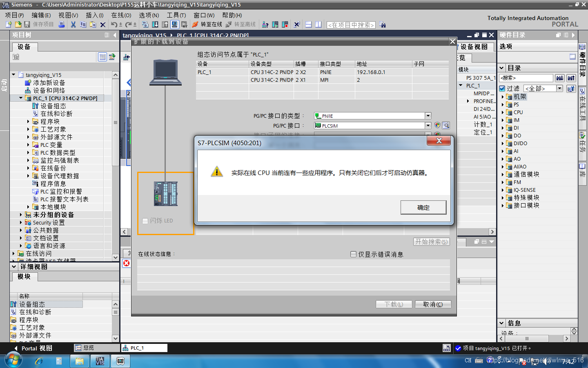Click the Delete X toolbar icon

point(103,25)
